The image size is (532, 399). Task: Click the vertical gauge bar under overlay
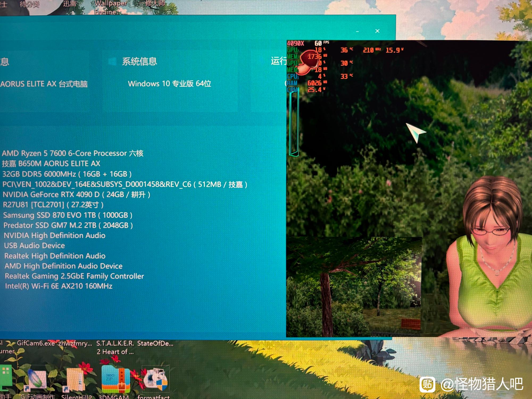coord(294,122)
